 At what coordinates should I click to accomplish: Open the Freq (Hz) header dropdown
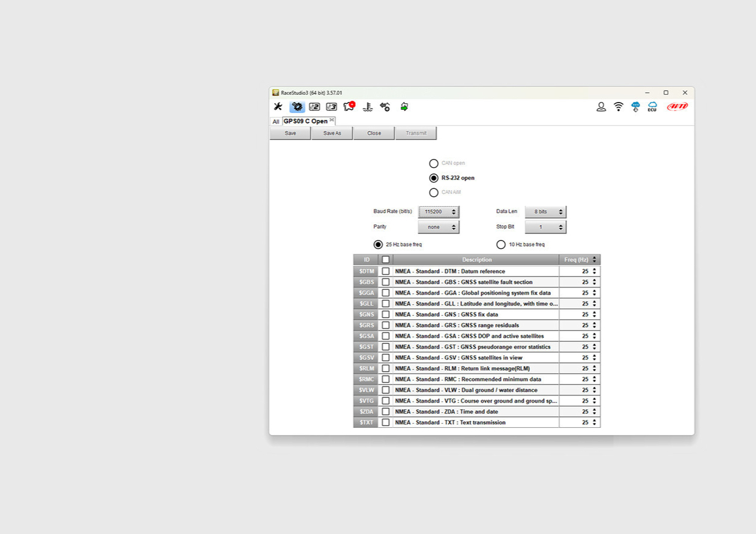tap(595, 260)
